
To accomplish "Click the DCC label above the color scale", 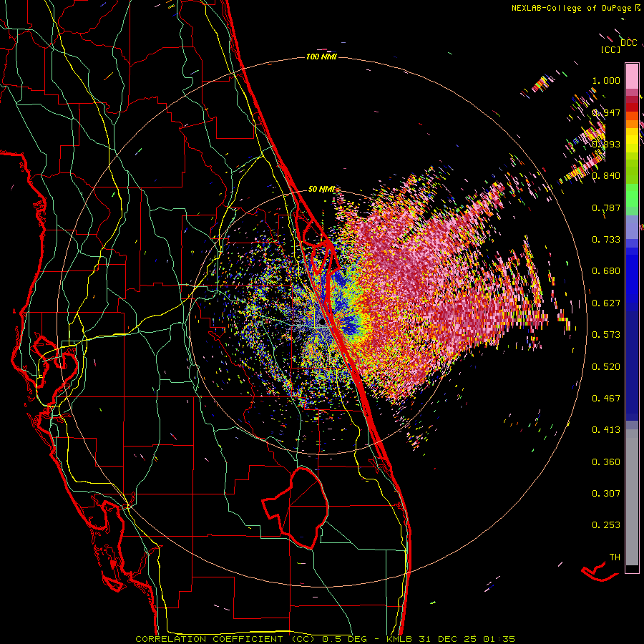I will 628,43.
